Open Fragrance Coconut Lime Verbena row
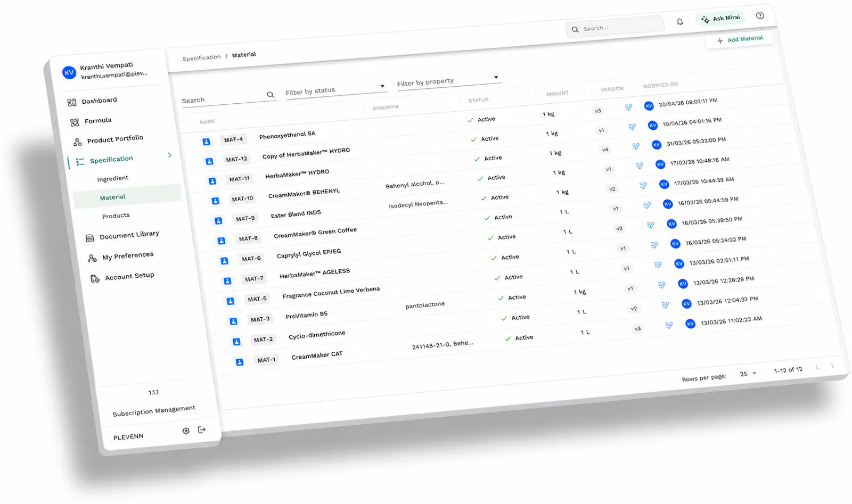This screenshot has width=852, height=504. 331,293
